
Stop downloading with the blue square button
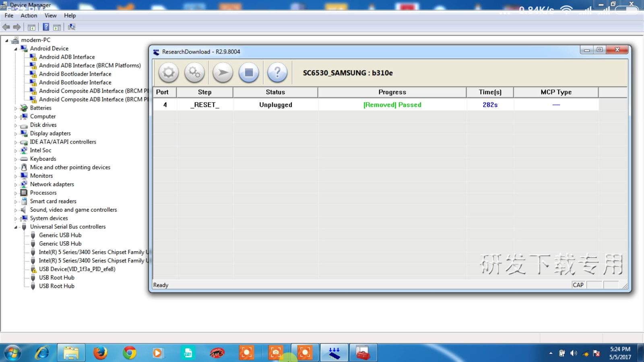pyautogui.click(x=249, y=73)
